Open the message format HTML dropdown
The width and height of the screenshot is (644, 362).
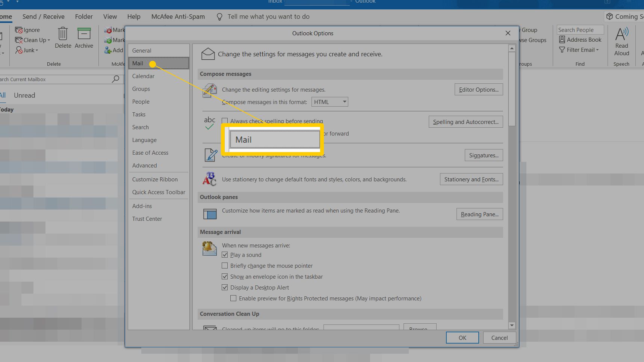[x=330, y=102]
